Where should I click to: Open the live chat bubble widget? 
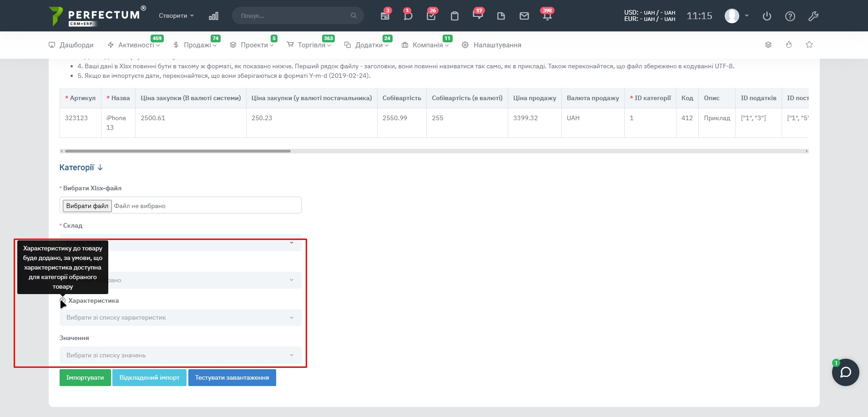tap(845, 372)
